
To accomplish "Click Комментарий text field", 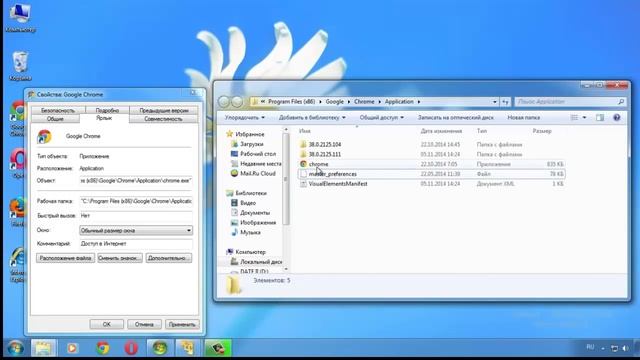I will [x=136, y=244].
